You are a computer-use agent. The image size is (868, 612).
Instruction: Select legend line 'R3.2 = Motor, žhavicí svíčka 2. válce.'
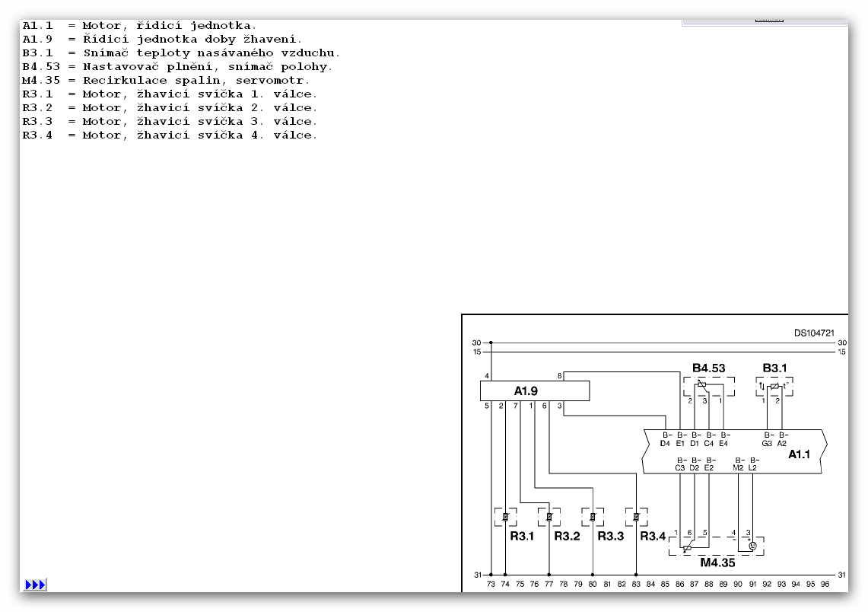click(170, 108)
